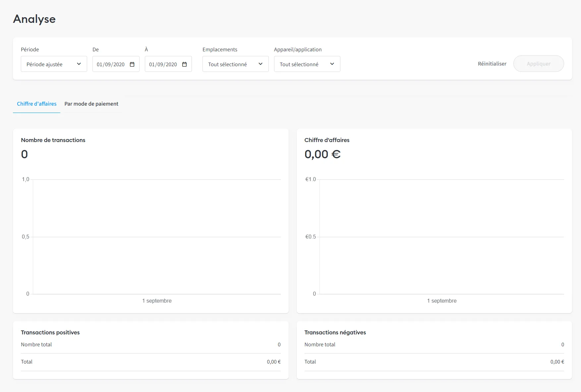The image size is (581, 392).
Task: Expand the Période ajustée dropdown
Action: coord(54,64)
